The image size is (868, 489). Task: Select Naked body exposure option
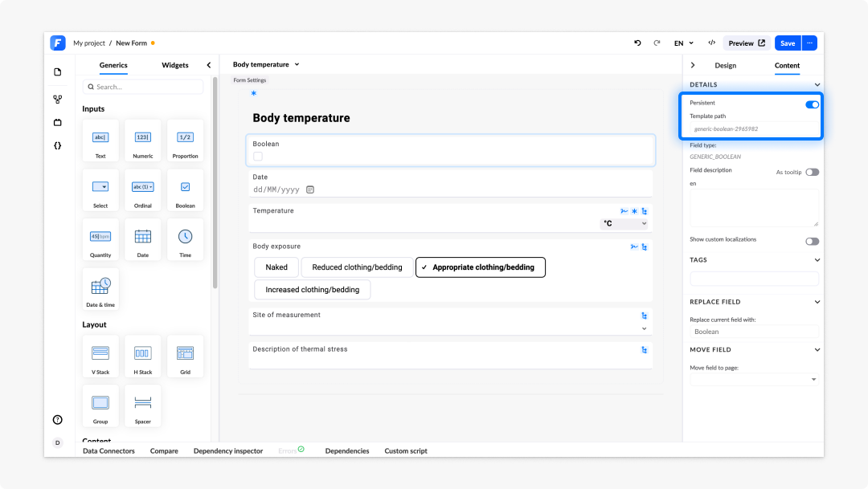tap(276, 267)
